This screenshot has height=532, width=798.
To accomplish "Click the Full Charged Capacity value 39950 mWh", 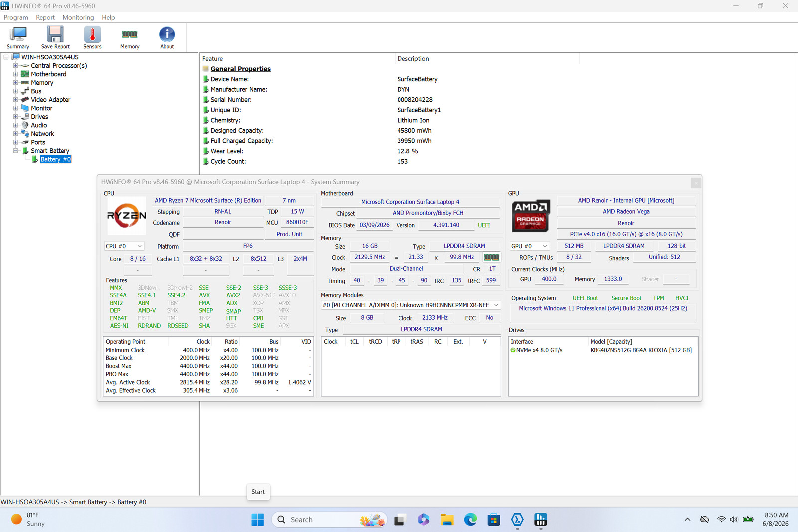I will (414, 141).
